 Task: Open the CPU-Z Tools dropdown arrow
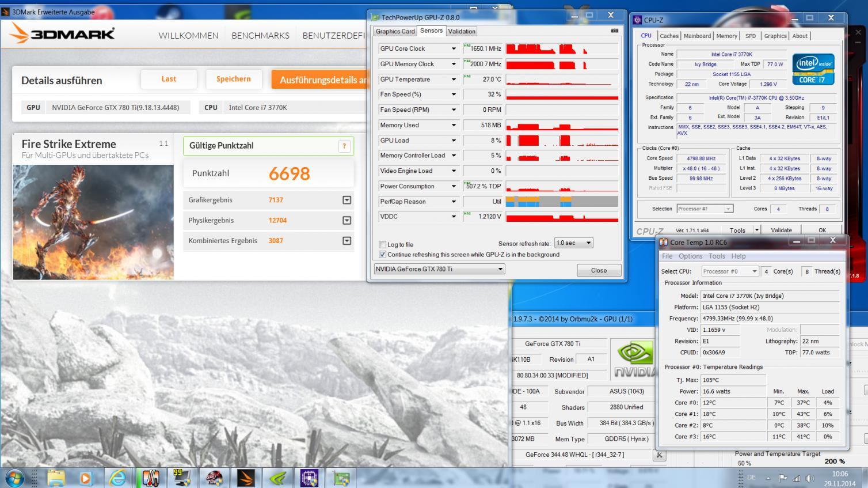756,230
